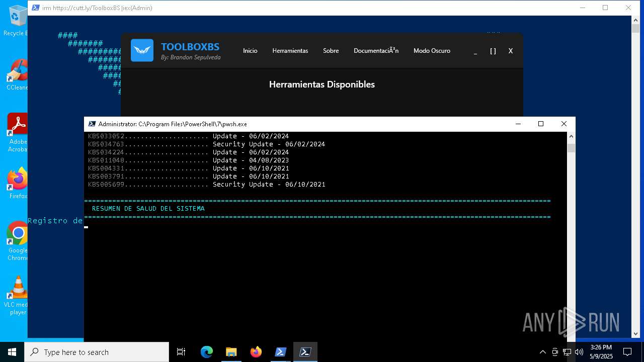This screenshot has width=644, height=362.
Task: Select the KB5004331 update line
Action: (188, 168)
